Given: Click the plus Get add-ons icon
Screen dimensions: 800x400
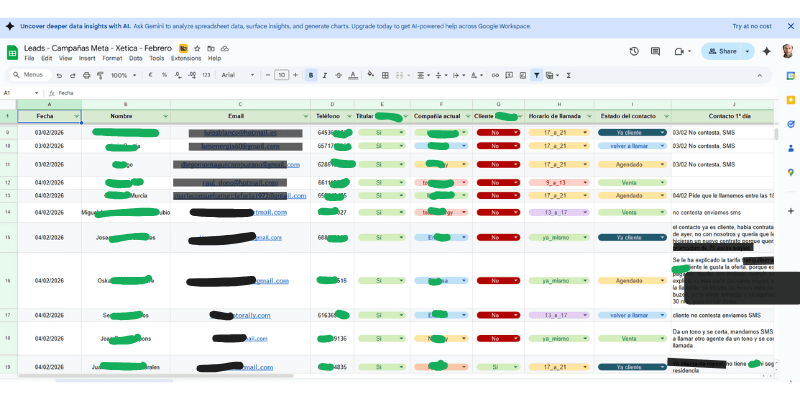Looking at the screenshot, I should tap(790, 211).
